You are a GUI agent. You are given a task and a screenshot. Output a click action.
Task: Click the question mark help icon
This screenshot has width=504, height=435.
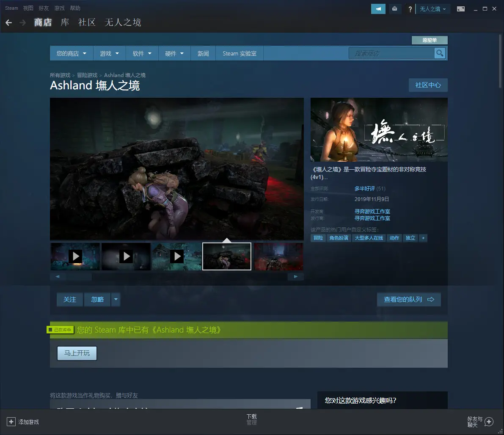[410, 9]
